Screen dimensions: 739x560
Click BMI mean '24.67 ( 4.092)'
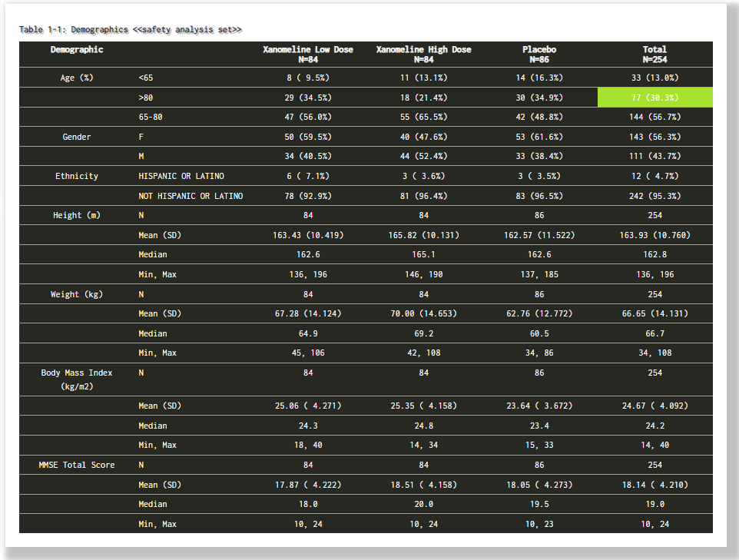point(654,406)
